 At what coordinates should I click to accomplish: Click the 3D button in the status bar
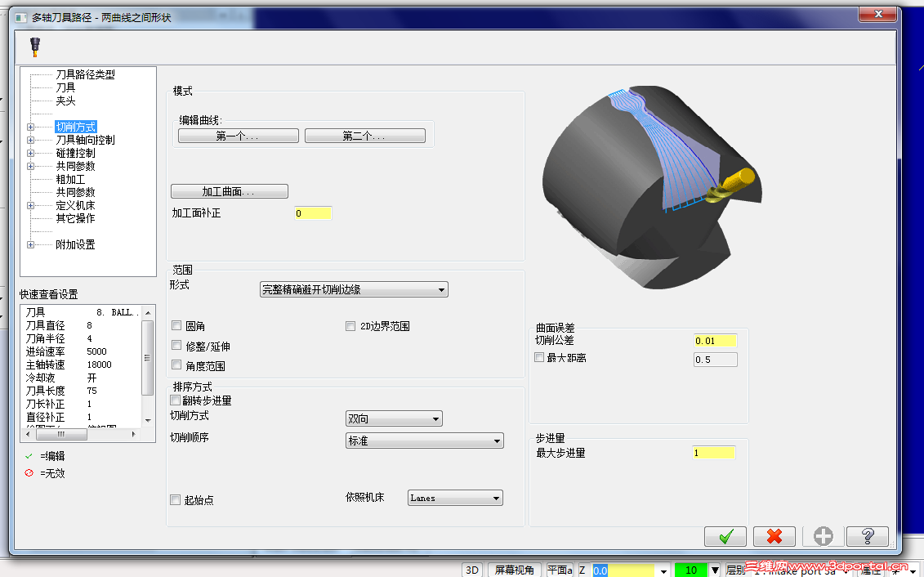tap(471, 570)
